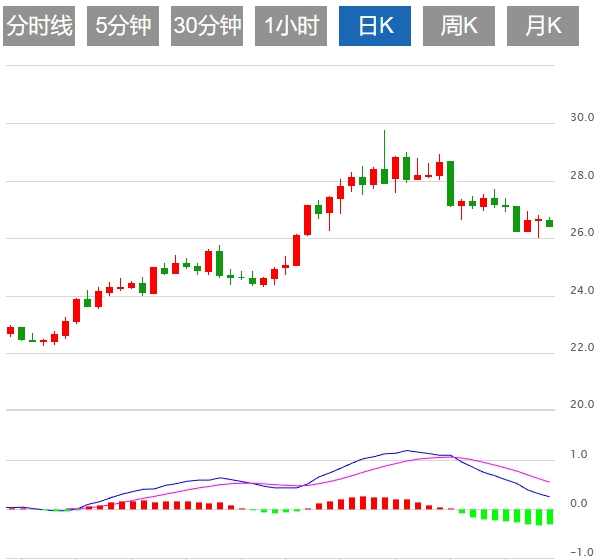This screenshot has width=609, height=560.
Task: Open the 30分钟 interval tab
Action: coord(207,27)
